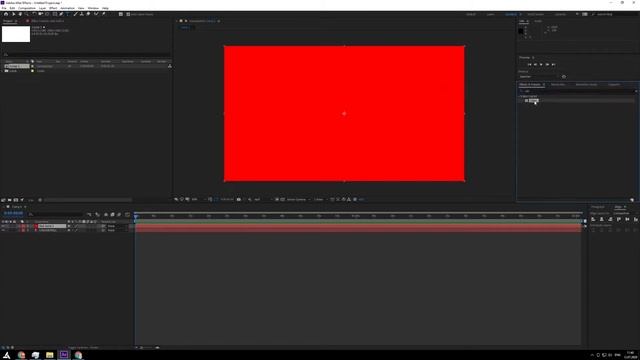Viewport: 640px width, 360px height.
Task: Open the Effect menu
Action: [53, 8]
